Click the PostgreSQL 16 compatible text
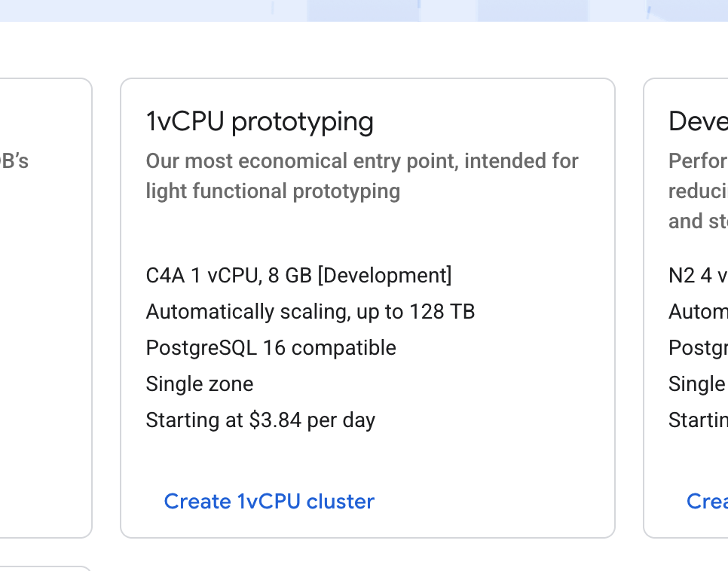Image resolution: width=728 pixels, height=571 pixels. (271, 347)
